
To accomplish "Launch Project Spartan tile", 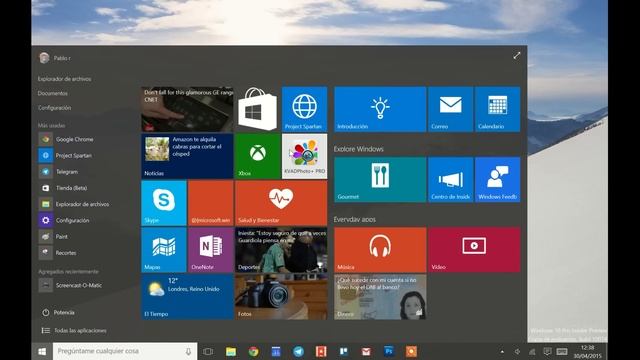I will coord(304,109).
